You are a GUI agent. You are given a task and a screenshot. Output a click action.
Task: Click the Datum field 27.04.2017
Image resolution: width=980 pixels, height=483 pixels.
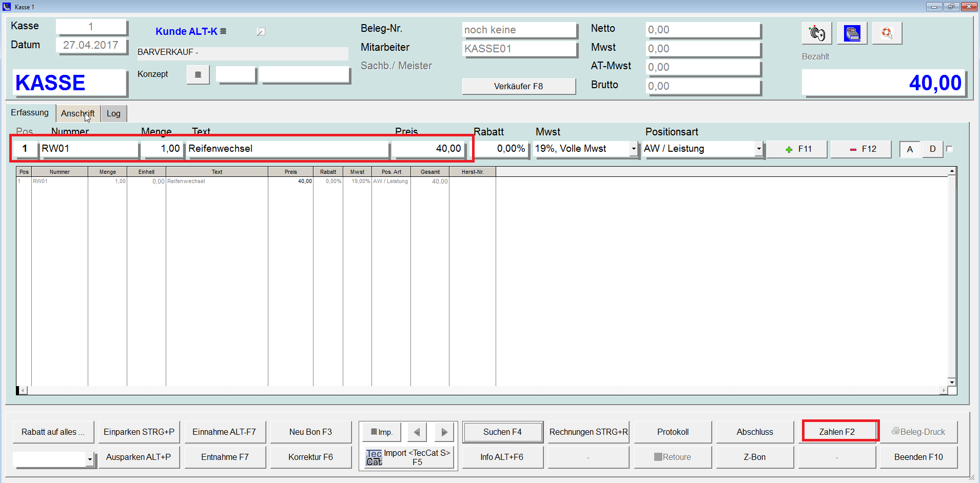tap(91, 45)
